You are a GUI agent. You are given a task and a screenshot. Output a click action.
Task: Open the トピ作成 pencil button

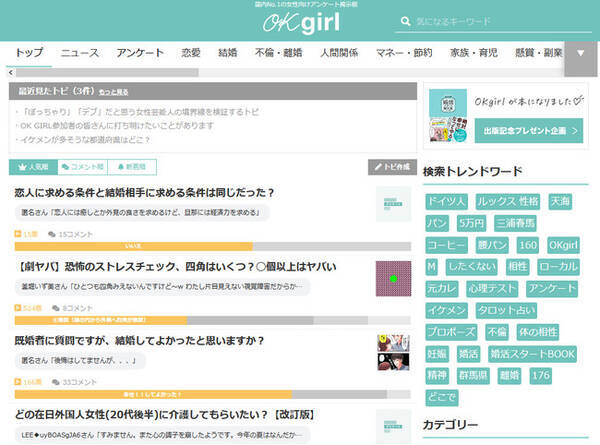pos(390,166)
